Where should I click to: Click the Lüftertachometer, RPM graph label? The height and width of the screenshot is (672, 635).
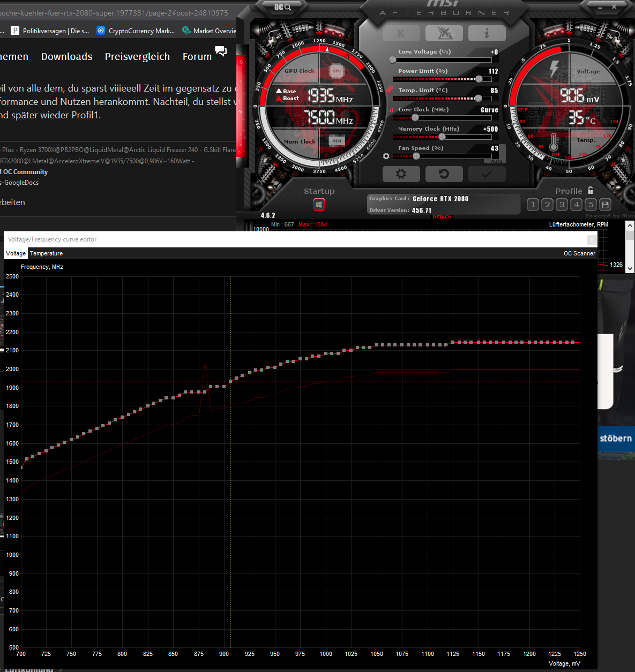[579, 224]
